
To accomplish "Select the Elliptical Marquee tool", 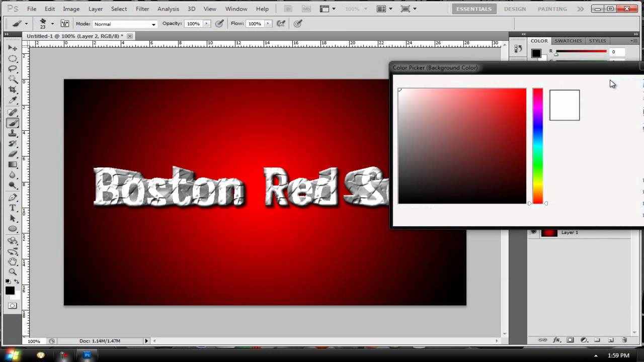I will coord(13,58).
